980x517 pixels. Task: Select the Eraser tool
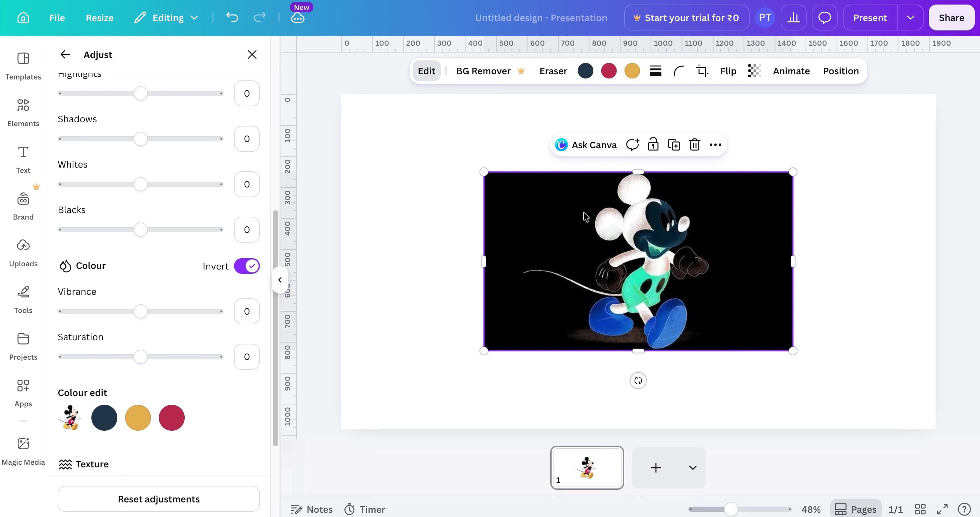click(553, 71)
